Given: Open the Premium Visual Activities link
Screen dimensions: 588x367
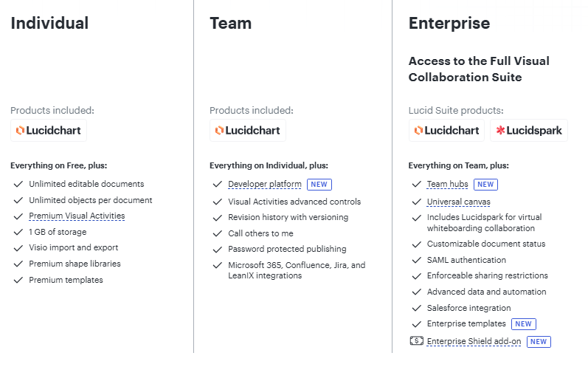Looking at the screenshot, I should pos(77,216).
